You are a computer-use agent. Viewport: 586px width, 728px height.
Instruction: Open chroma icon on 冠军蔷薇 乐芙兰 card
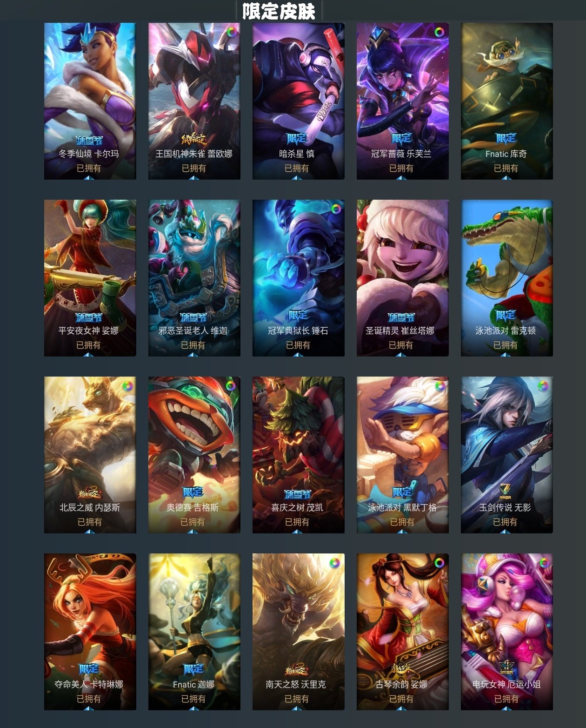(x=439, y=32)
